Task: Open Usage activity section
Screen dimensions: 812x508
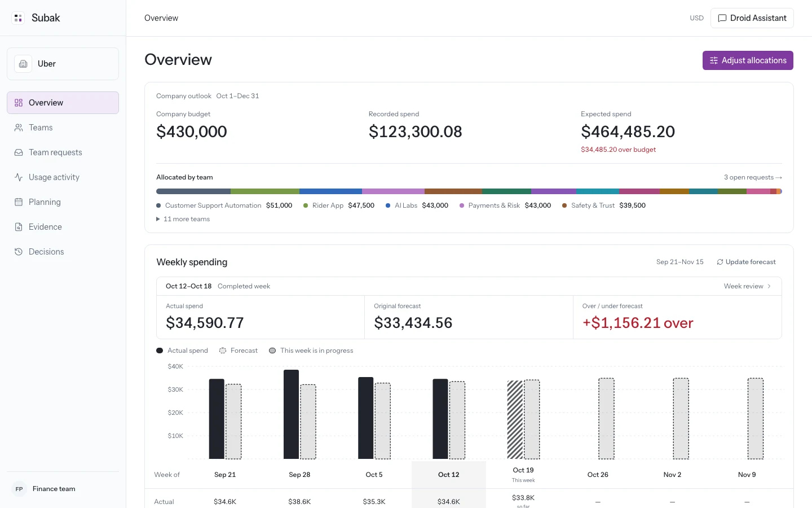Action: coord(63,177)
